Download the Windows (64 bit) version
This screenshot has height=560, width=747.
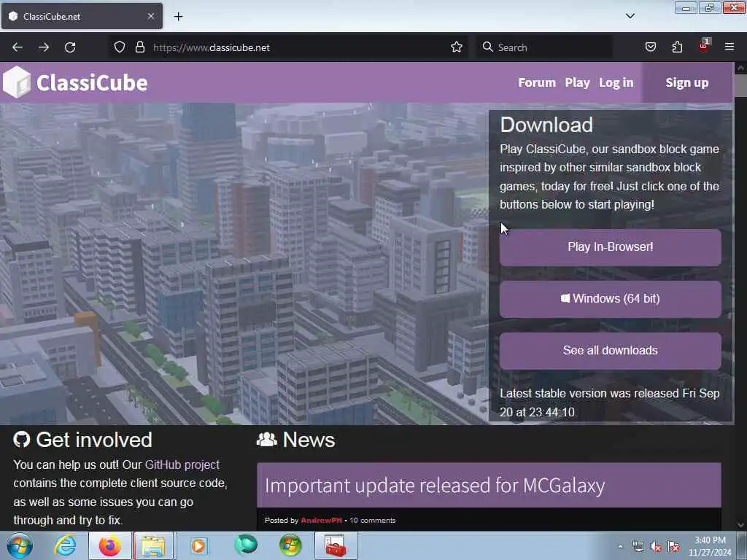(x=611, y=299)
